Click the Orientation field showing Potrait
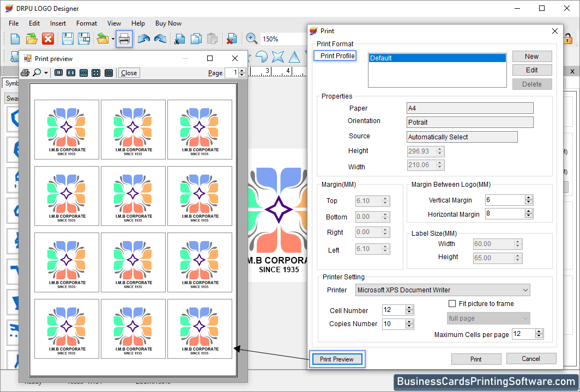 (x=470, y=122)
